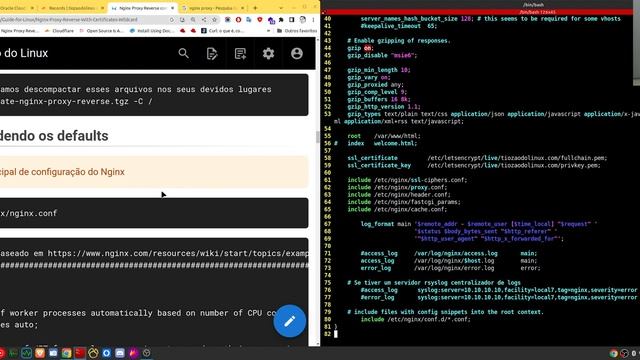Viewport: 640px width, 360px height.
Task: Click the webpage vertical scrollbar
Action: click(x=318, y=137)
